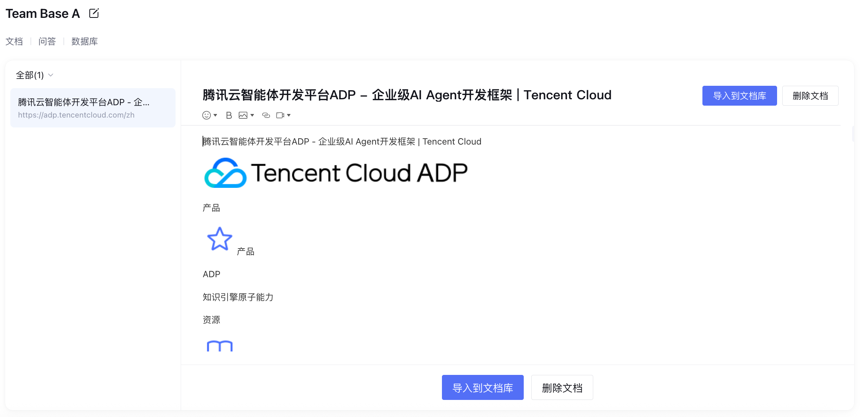
Task: Click the document pane scrollbar thumb
Action: [853, 134]
